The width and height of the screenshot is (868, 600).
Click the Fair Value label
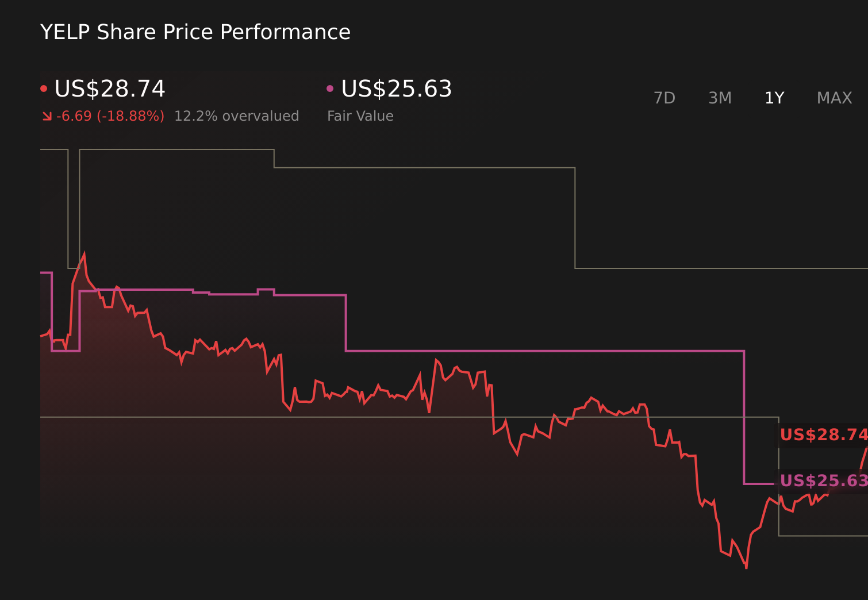point(360,116)
